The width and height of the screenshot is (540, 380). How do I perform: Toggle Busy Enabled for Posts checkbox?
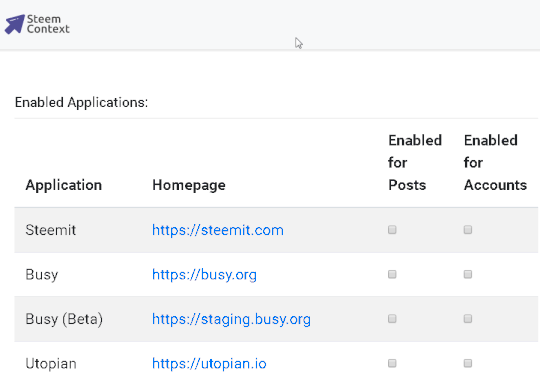(x=392, y=274)
